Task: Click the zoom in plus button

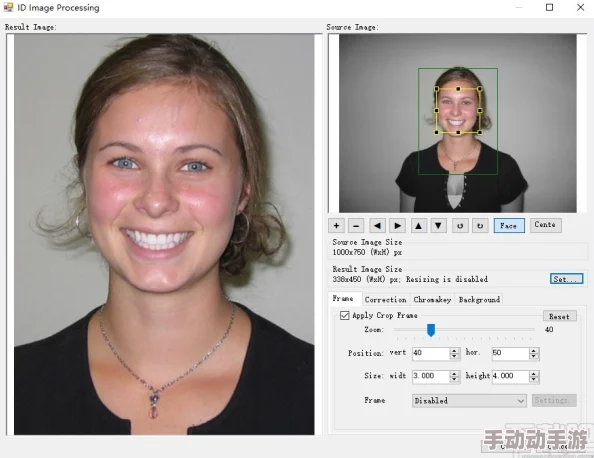Action: click(x=336, y=226)
